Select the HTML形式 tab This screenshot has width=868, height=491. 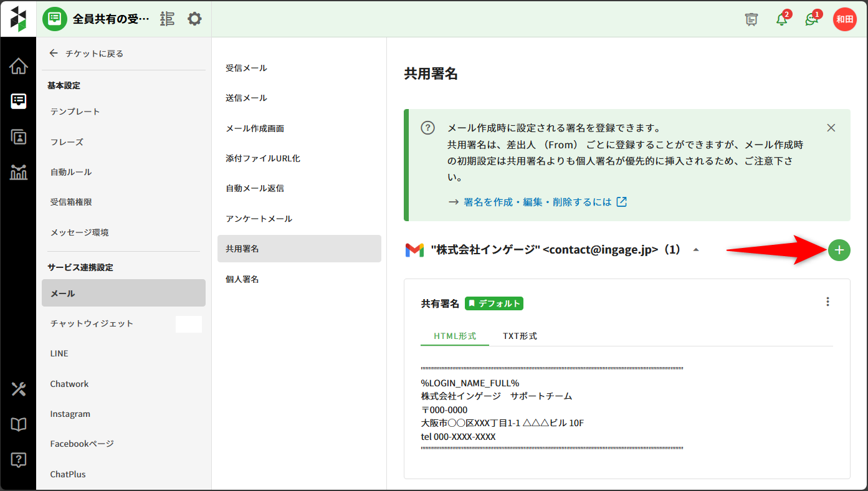pyautogui.click(x=455, y=336)
